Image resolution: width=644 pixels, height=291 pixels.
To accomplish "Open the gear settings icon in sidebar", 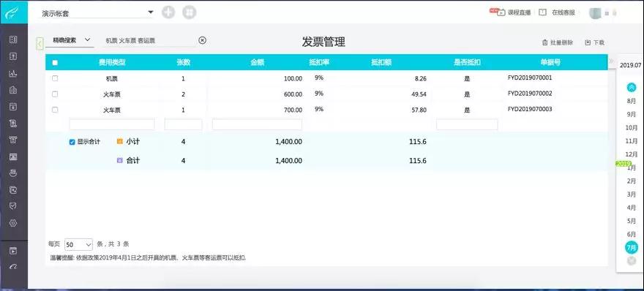I will 13,223.
